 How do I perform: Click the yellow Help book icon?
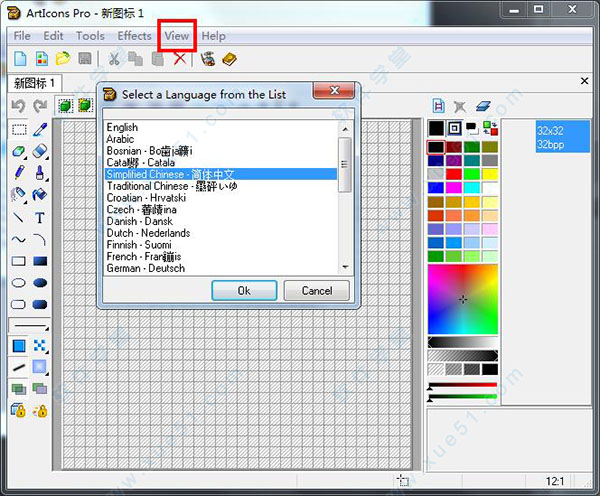pyautogui.click(x=229, y=59)
